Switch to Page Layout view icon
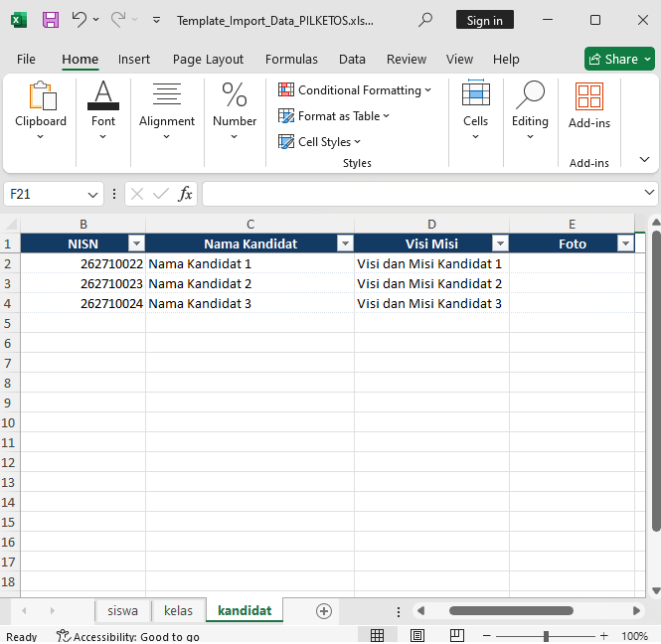Image resolution: width=661 pixels, height=644 pixels. coord(417,636)
